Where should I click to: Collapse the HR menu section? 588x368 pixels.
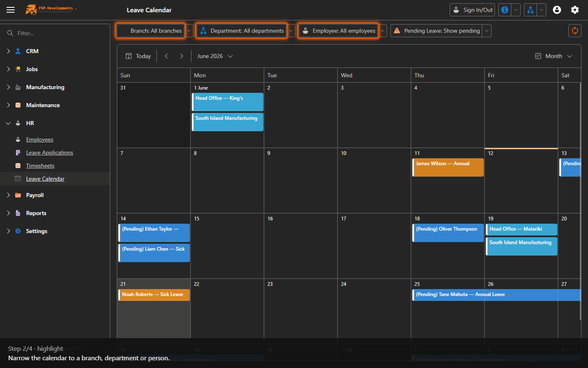coord(8,123)
